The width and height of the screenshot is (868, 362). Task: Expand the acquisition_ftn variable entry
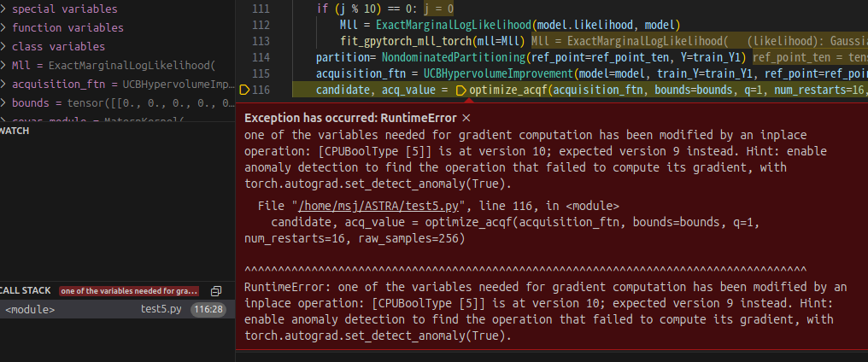pos(3,85)
